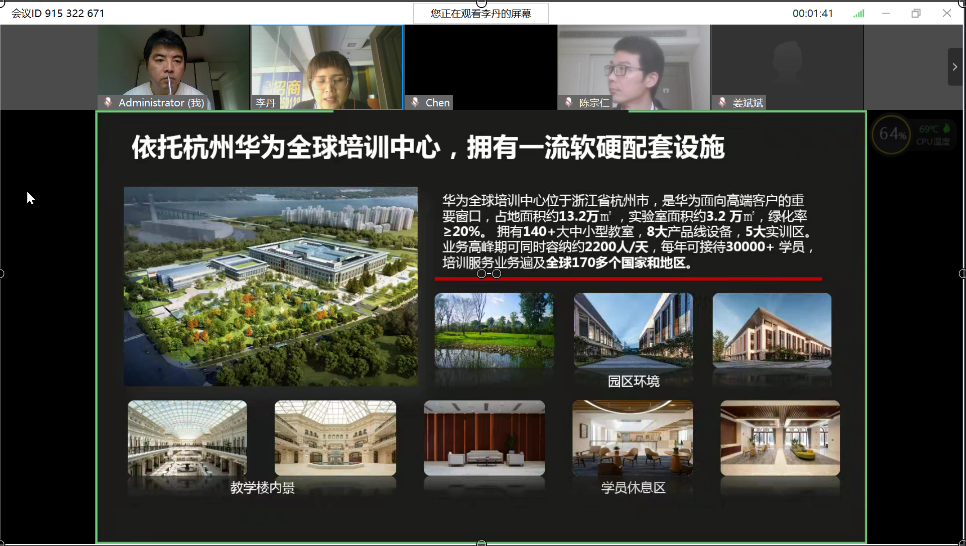Click the 学员休息区 caption

coord(633,488)
